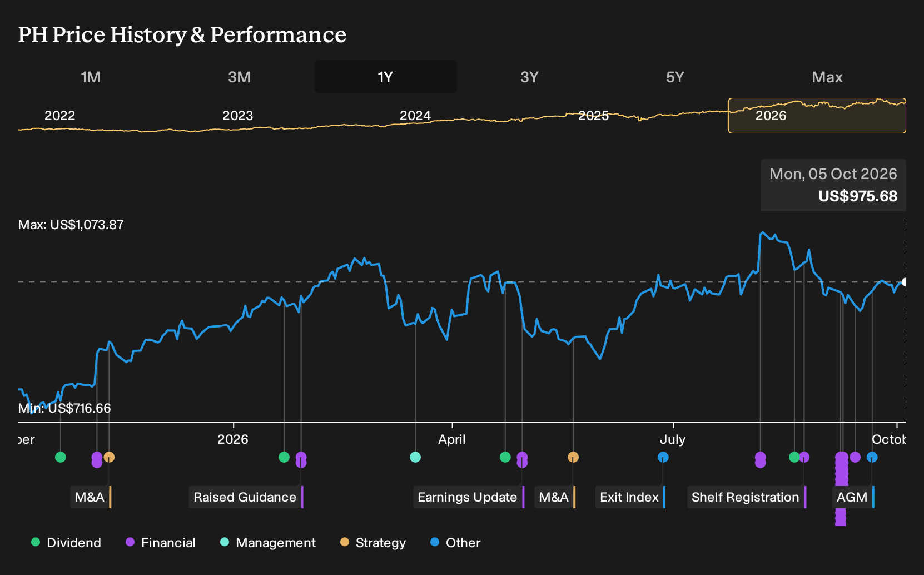Click green marker beside Raised Guidance purple marker

pos(284,457)
